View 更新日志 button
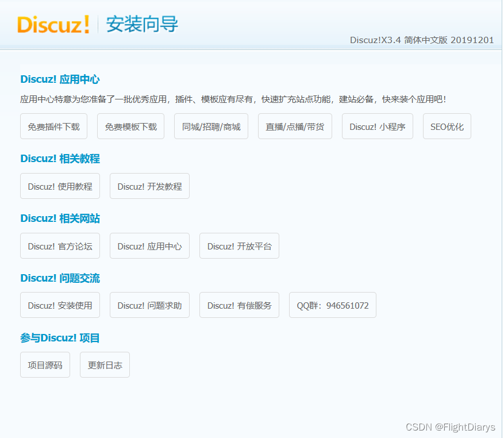Viewport: 504px width, 438px height. [x=105, y=365]
